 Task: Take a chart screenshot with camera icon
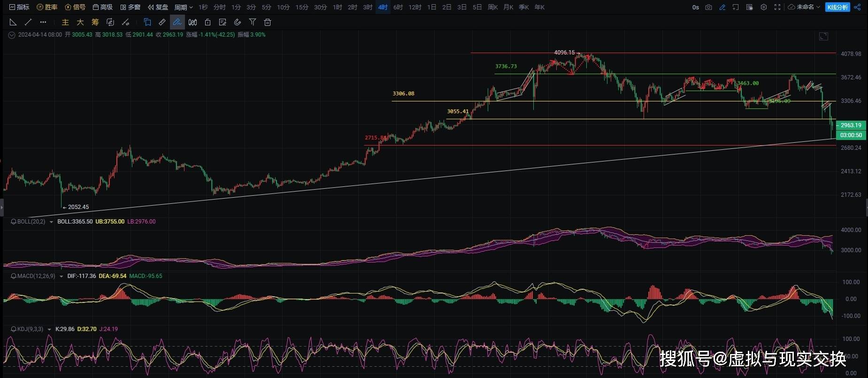pyautogui.click(x=709, y=7)
